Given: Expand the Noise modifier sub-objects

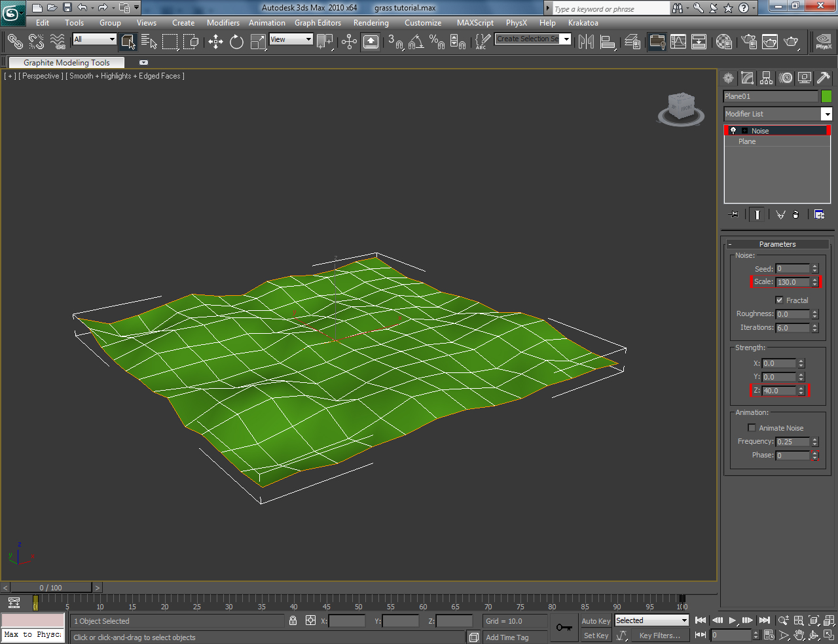Looking at the screenshot, I should [x=745, y=131].
